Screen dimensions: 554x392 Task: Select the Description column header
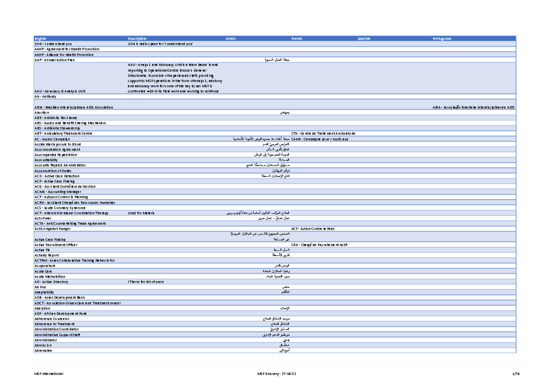pyautogui.click(x=138, y=39)
